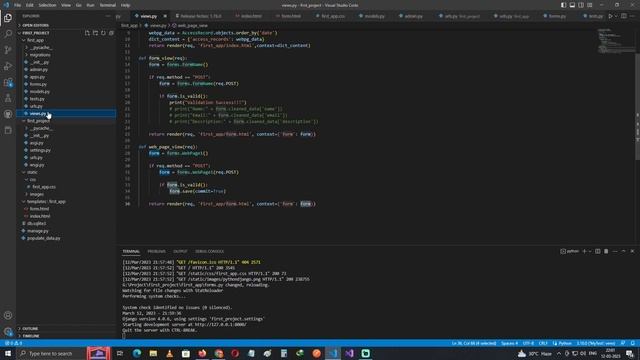Image resolution: width=640 pixels, height=360 pixels.
Task: Run Python file with the play icon
Action: 610,16
